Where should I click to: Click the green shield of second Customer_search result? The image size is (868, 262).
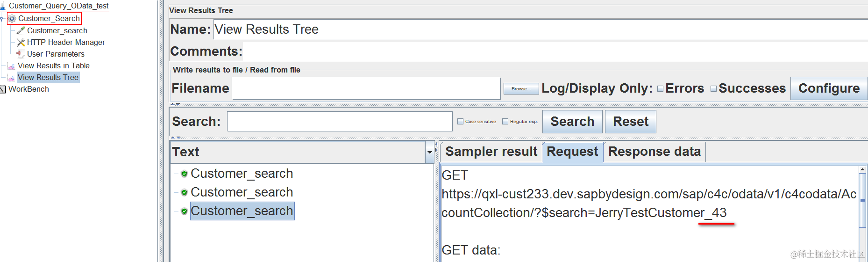(184, 192)
